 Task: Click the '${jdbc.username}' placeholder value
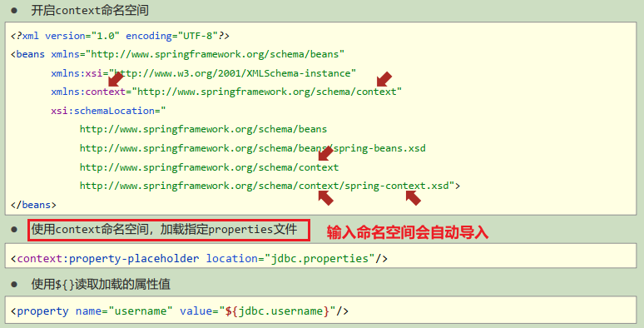(277, 311)
